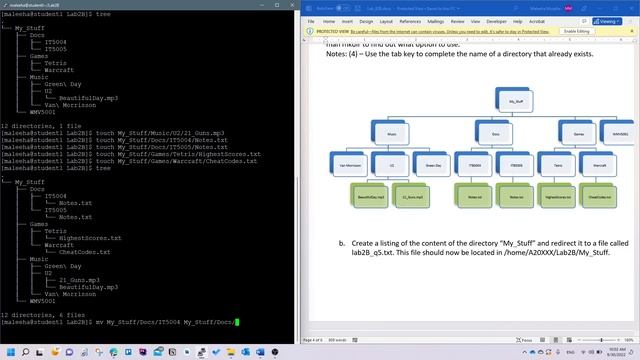
Task: Click the OneDrive cloud tray icon
Action: [x=533, y=352]
